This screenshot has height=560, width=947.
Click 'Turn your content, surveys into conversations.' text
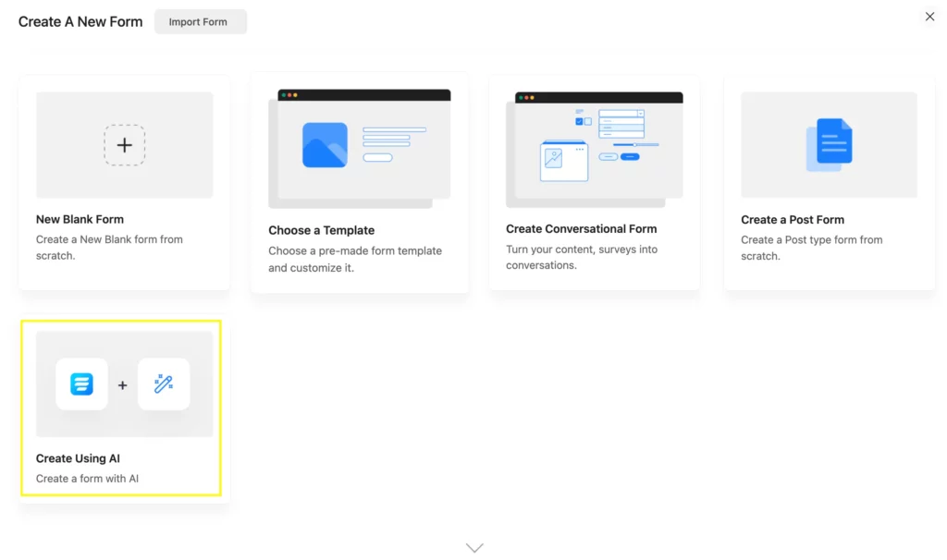pyautogui.click(x=582, y=257)
